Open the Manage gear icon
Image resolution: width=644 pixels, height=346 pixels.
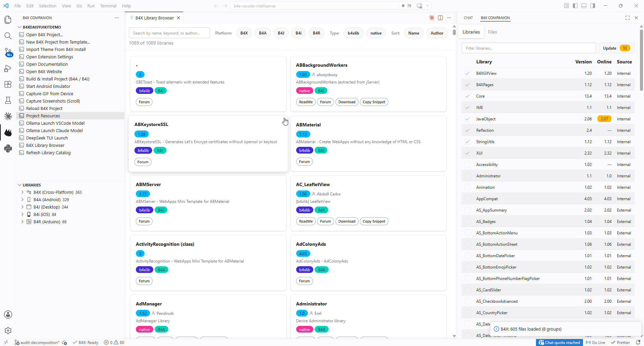pos(8,331)
